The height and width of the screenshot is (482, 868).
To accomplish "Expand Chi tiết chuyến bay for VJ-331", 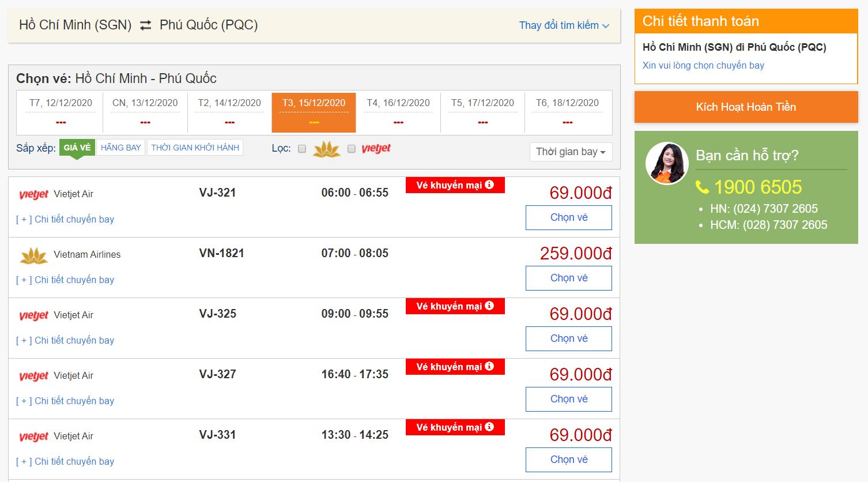I will coord(65,461).
